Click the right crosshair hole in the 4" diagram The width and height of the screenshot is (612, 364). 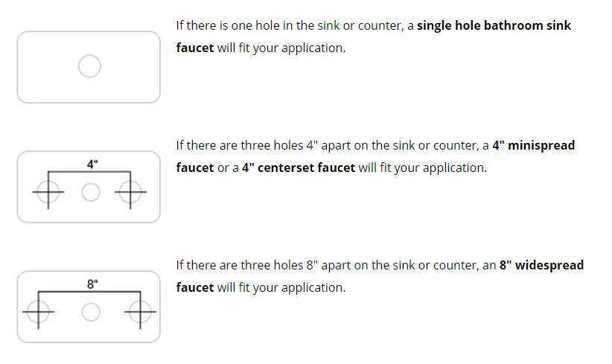tap(131, 194)
